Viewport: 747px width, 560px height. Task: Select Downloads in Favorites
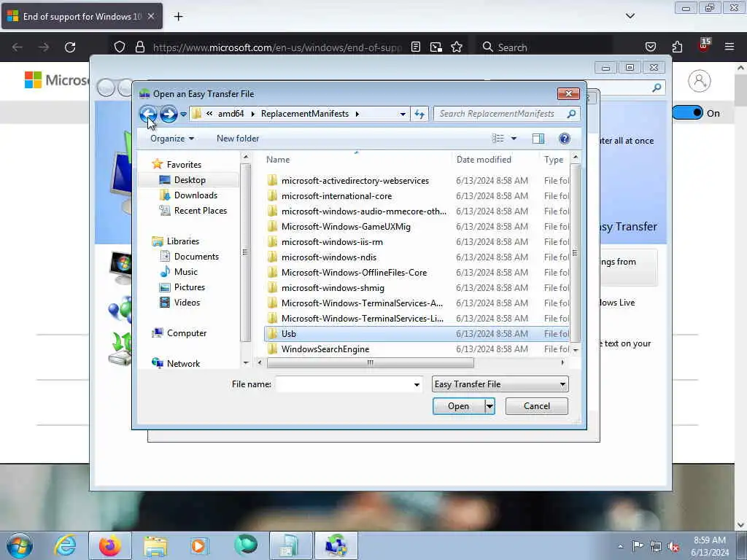pos(196,195)
